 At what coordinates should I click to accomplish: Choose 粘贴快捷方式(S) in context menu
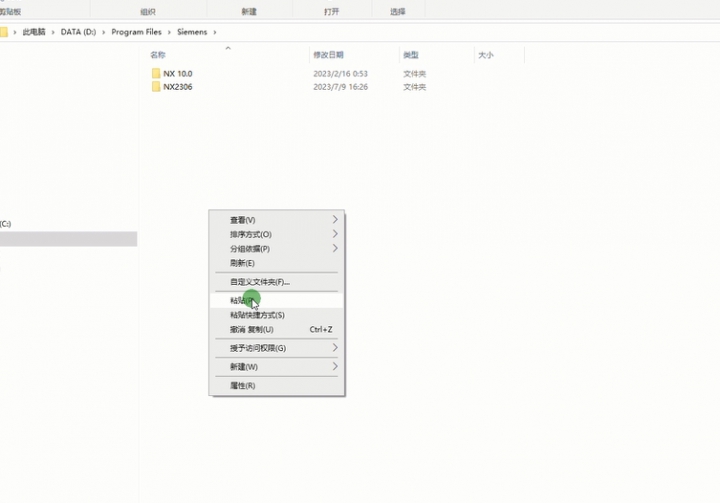coord(276,315)
